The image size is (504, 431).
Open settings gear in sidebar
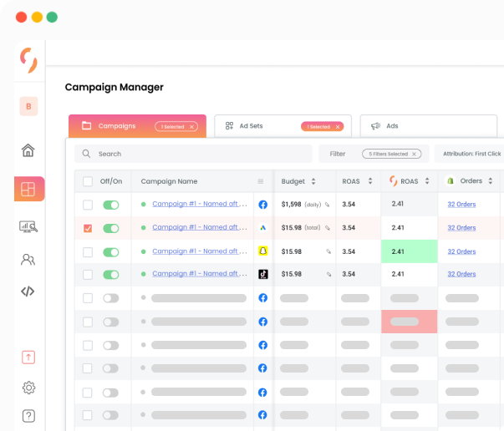28,388
